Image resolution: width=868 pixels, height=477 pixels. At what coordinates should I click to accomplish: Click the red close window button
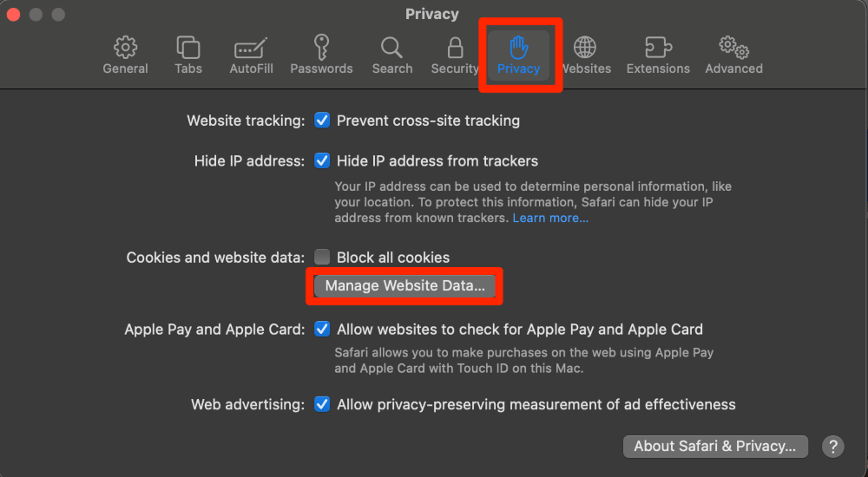coord(15,15)
